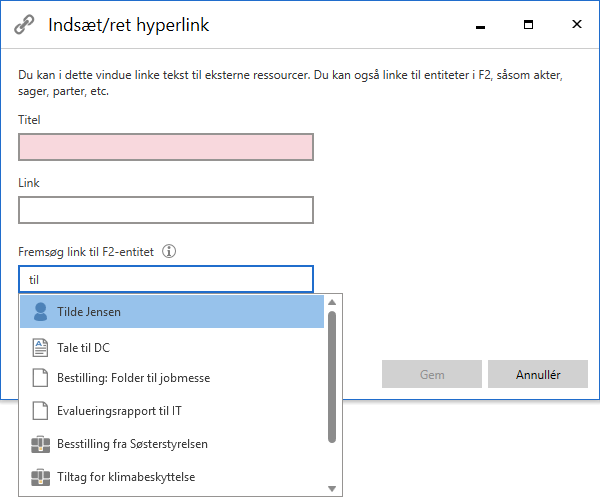The width and height of the screenshot is (600, 497).
Task: Choose Tale til DC in the list
Action: 172,348
